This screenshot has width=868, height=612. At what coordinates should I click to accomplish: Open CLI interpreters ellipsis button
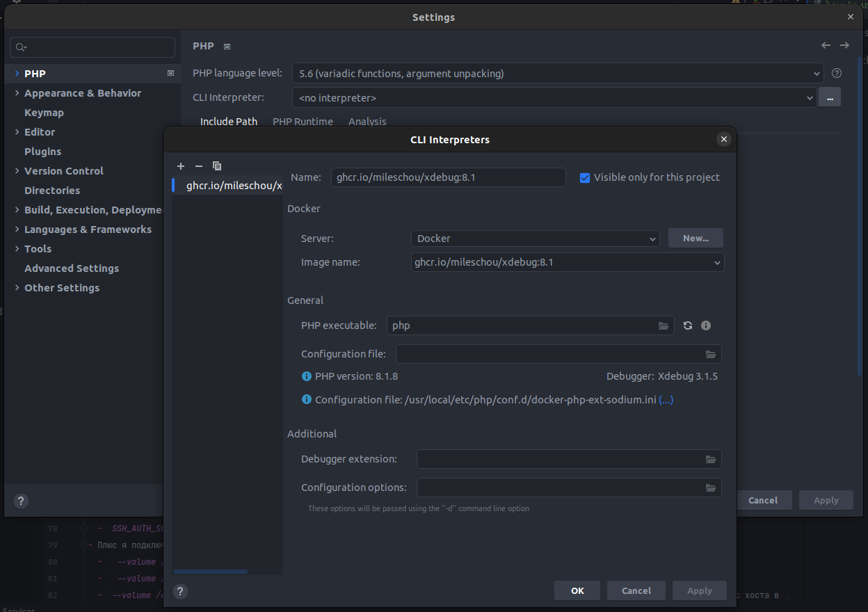829,98
